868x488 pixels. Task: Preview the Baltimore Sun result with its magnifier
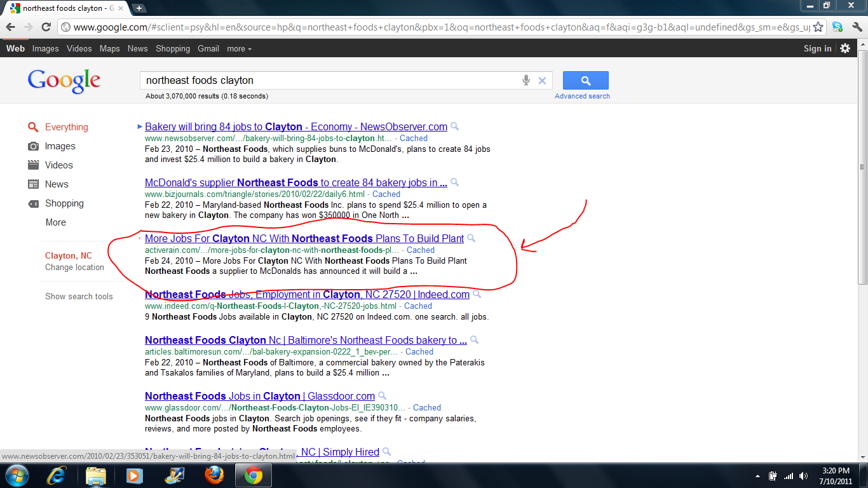[x=474, y=340]
